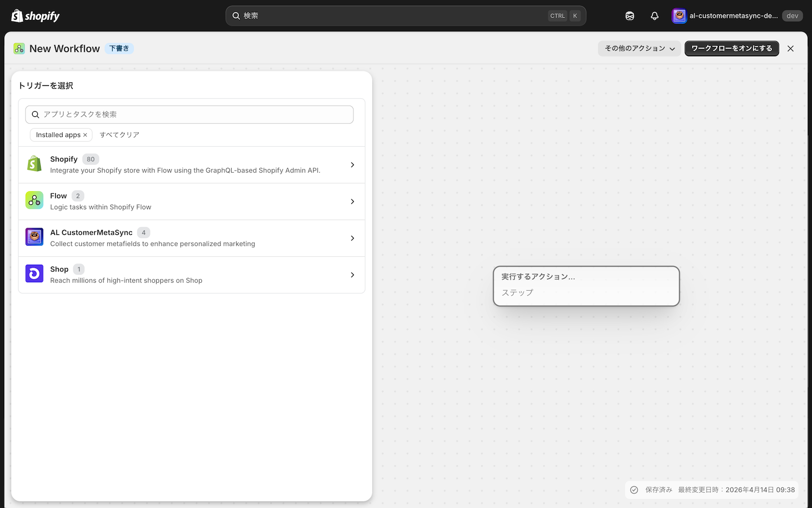The image size is (812, 508).
Task: Open the Sidekick assistant icon in the top bar
Action: 630,16
